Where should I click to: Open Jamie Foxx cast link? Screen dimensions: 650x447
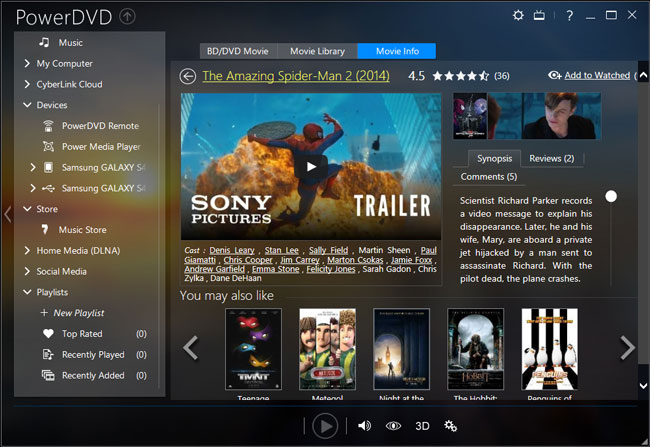[412, 260]
